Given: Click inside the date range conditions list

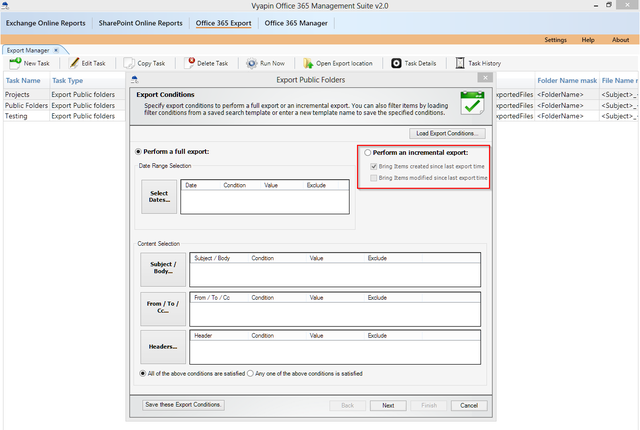Looking at the screenshot, I should pos(265,201).
